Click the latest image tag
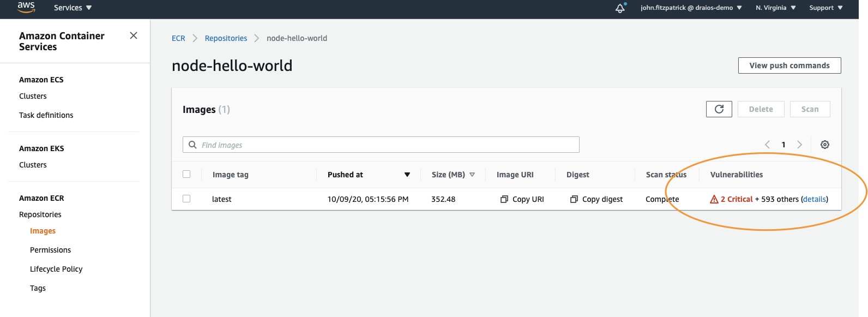This screenshot has width=868, height=317. (221, 199)
